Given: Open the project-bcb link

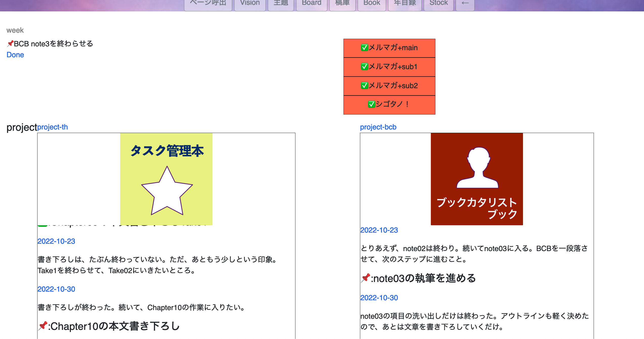Looking at the screenshot, I should click(378, 127).
